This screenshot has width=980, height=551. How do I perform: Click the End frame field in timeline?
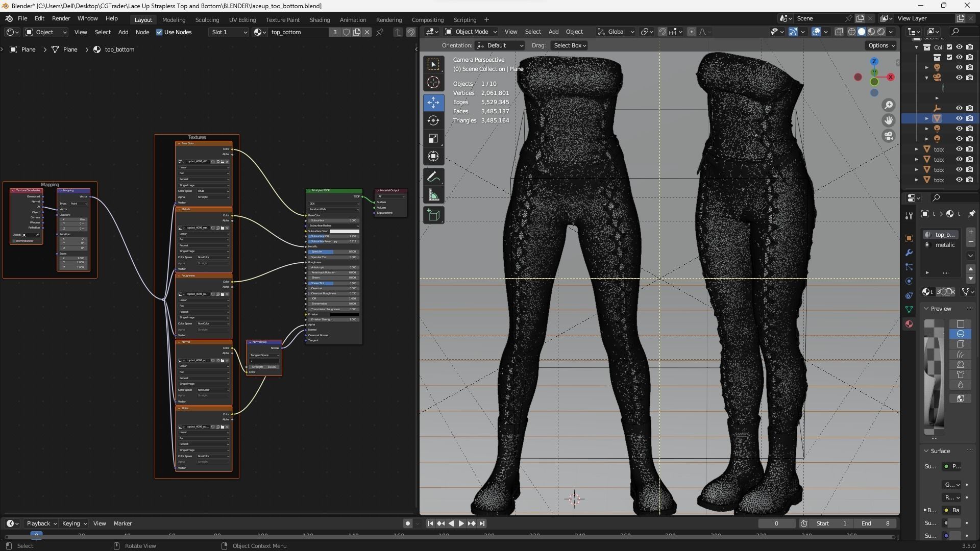[x=875, y=523]
